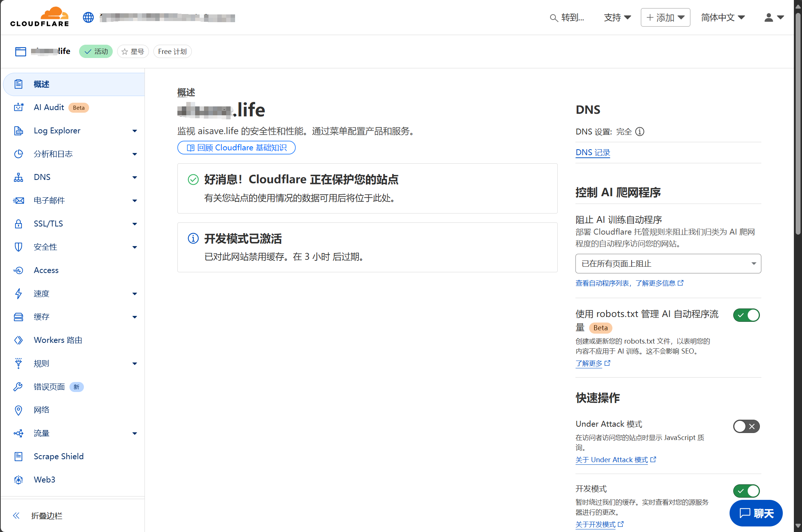Screen dimensions: 802x532
Task: Expand the 缓存 submenu arrow
Action: 135,317
